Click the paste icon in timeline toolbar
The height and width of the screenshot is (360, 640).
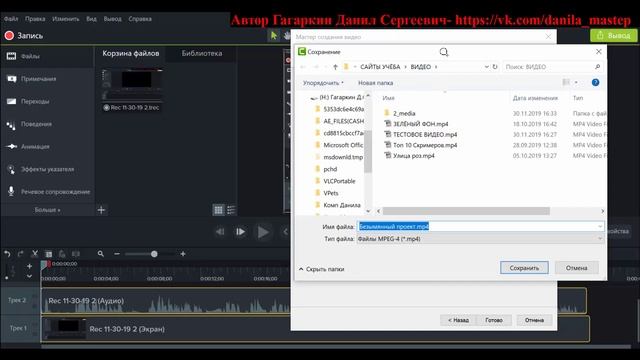62,254
